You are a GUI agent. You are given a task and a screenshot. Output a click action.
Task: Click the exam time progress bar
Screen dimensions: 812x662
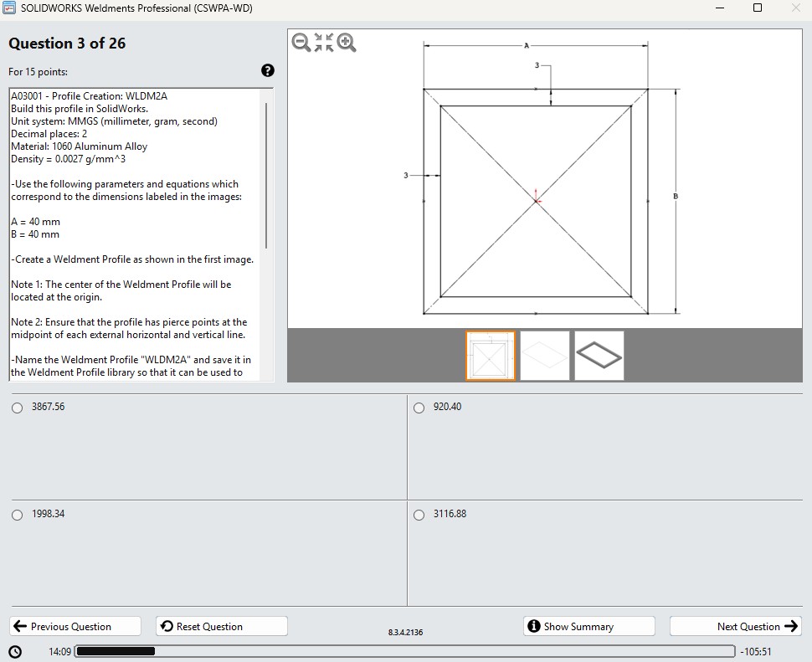point(405,651)
